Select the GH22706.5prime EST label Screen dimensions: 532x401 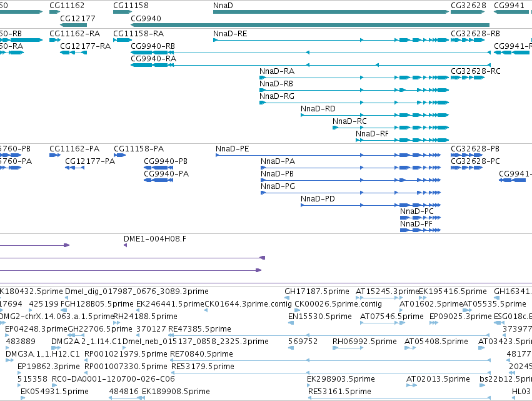click(x=100, y=329)
